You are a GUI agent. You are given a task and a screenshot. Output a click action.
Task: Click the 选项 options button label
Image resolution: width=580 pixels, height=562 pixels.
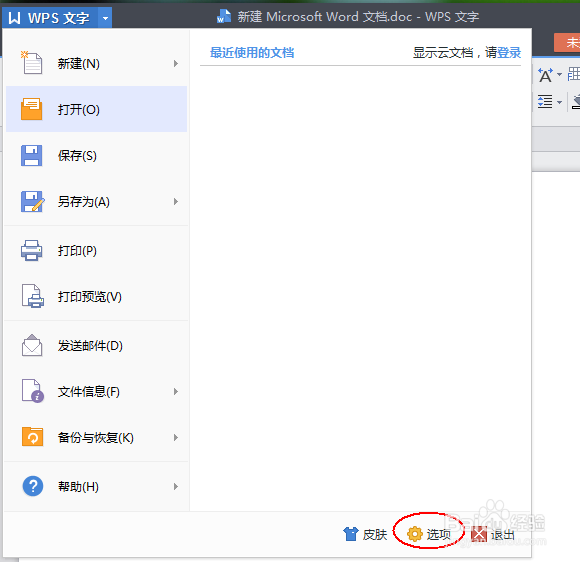(x=439, y=534)
